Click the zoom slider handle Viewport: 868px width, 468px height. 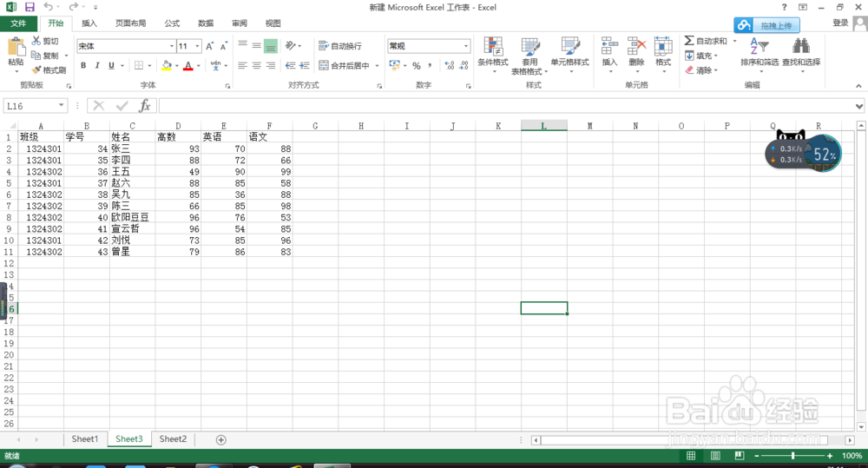792,455
